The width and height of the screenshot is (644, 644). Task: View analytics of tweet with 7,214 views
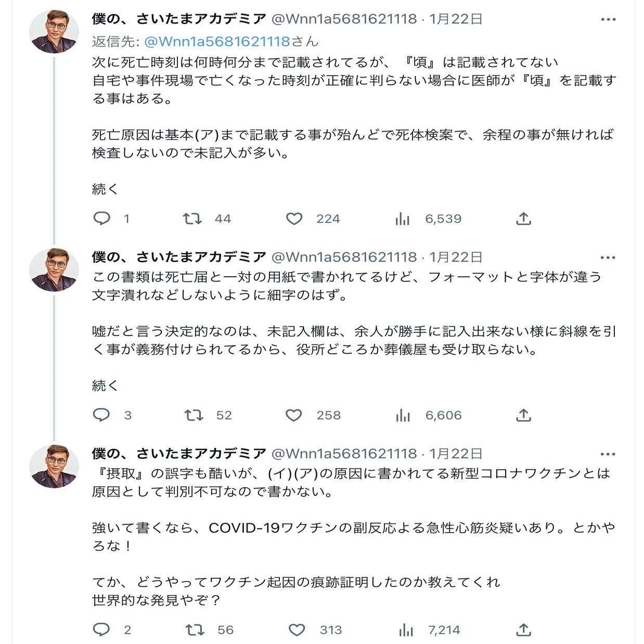pyautogui.click(x=406, y=630)
